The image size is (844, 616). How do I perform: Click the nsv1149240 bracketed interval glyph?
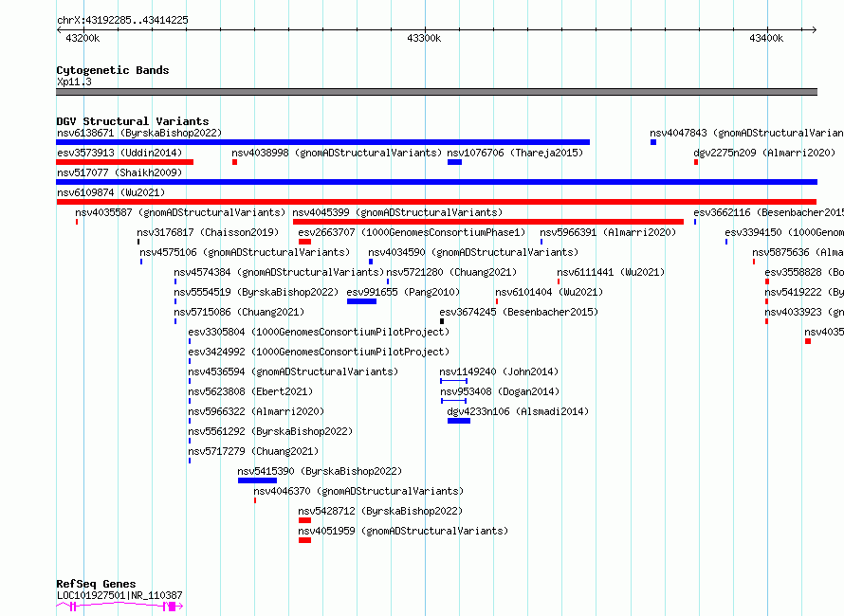(453, 381)
